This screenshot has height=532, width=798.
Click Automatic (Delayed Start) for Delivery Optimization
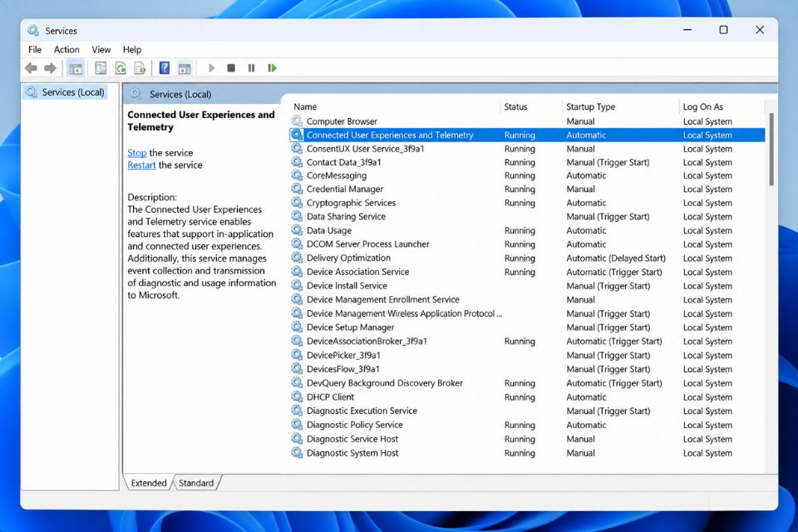pos(616,259)
